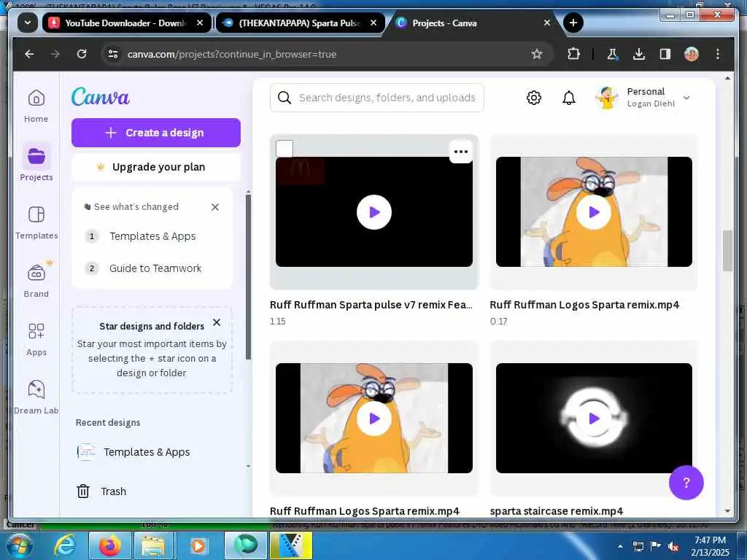Click the Recent designs heading
747x560 pixels.
coord(108,422)
